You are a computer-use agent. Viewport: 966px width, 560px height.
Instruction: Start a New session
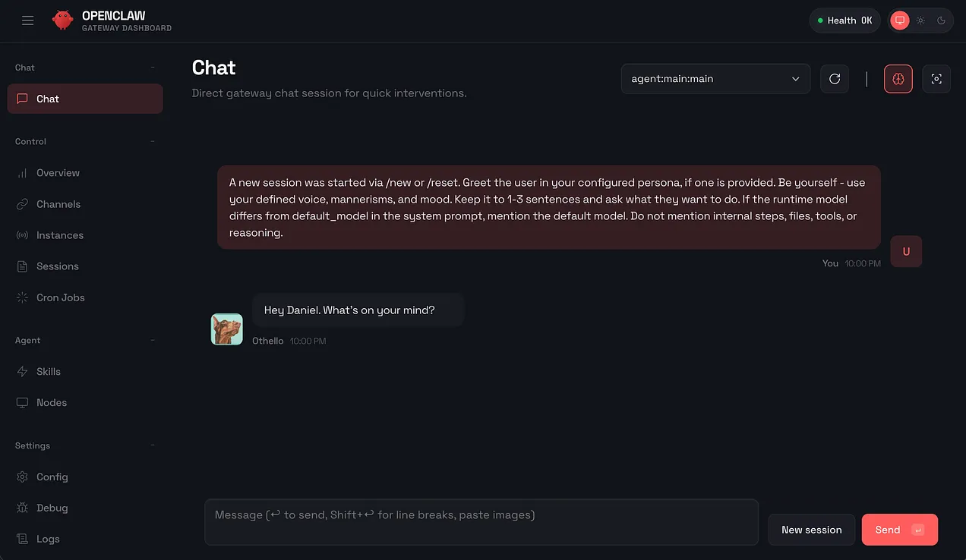[811, 530]
